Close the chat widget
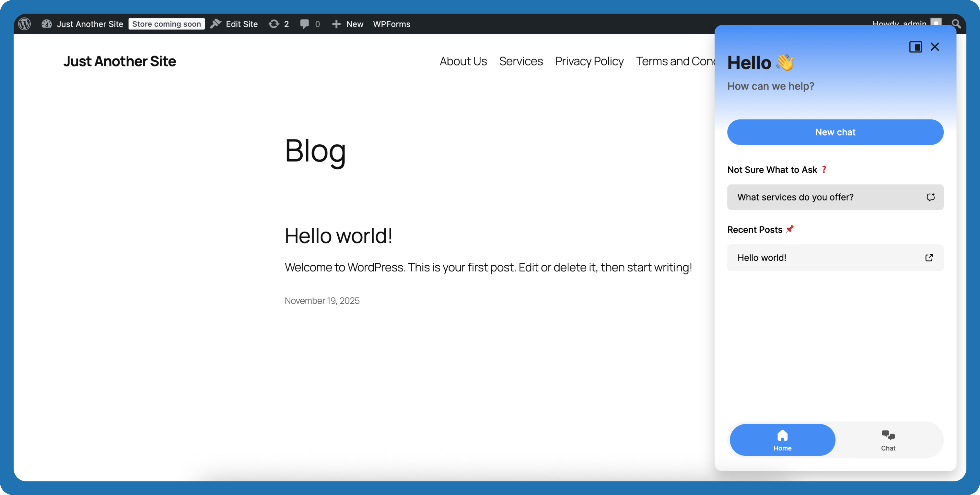Screen dimensions: 980x495 (935, 47)
